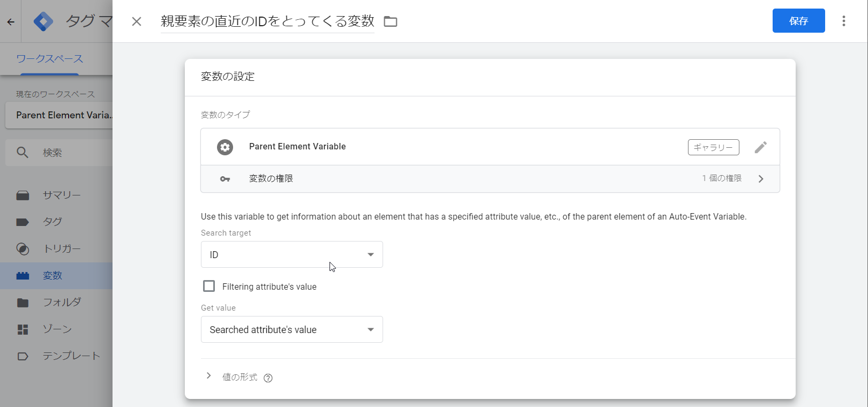Open the 変数の権限 row

pos(490,179)
